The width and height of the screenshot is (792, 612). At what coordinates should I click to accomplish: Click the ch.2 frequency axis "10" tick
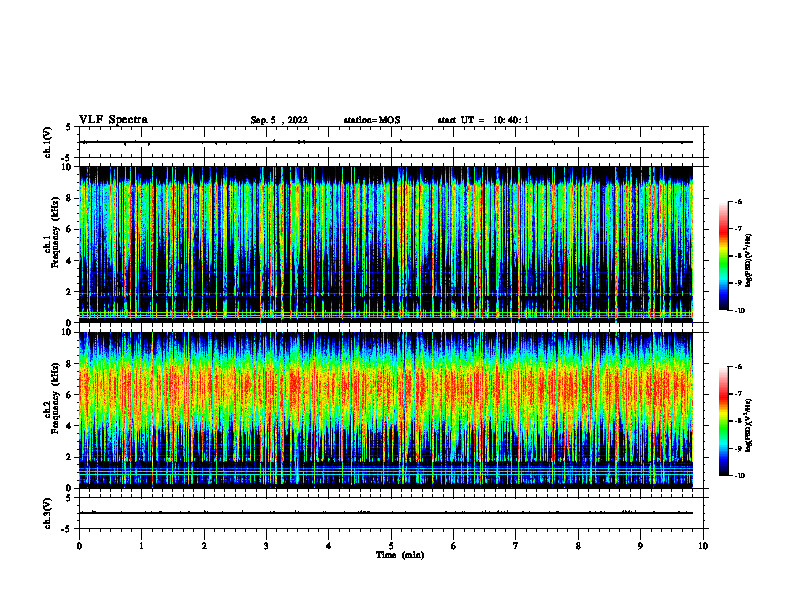click(67, 333)
